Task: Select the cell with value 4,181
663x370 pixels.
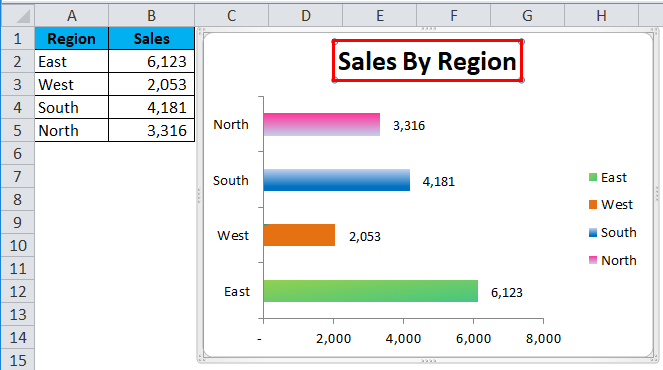Action: (151, 107)
